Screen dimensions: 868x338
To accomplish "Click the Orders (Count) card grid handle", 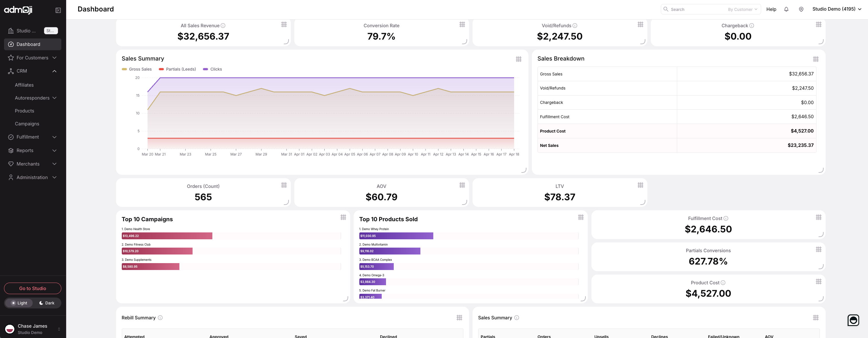I will coord(284,185).
